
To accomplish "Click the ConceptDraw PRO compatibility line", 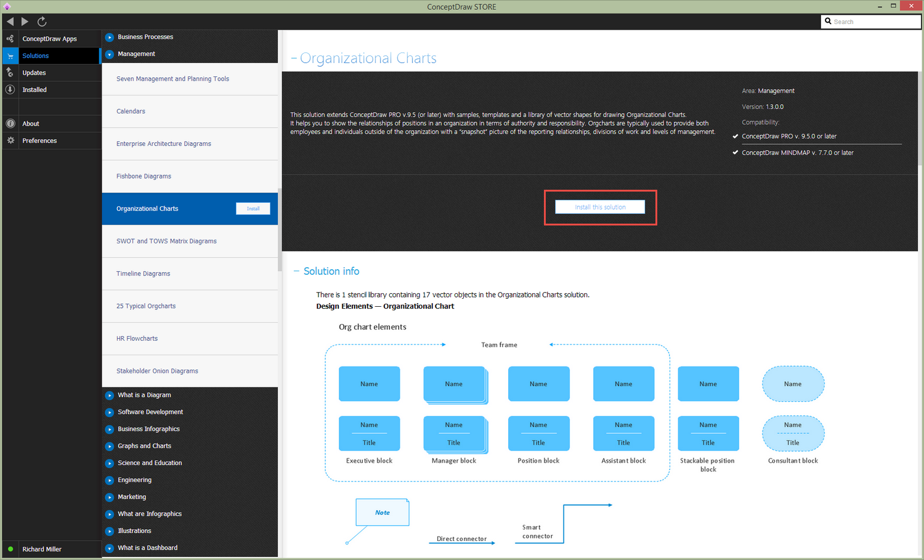I will (x=789, y=137).
